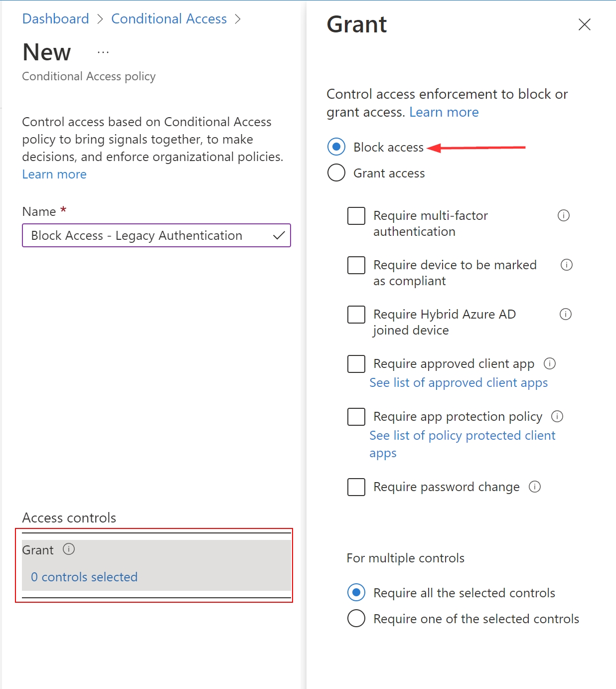Check Require device to be marked as compliant
The width and height of the screenshot is (616, 689).
tap(356, 265)
